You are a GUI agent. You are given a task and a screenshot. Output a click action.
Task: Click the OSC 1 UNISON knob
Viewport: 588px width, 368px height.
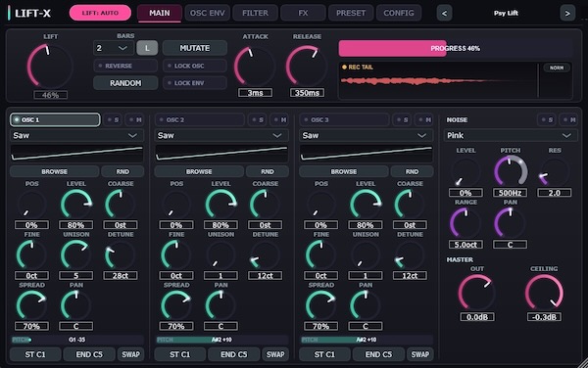[76, 254]
